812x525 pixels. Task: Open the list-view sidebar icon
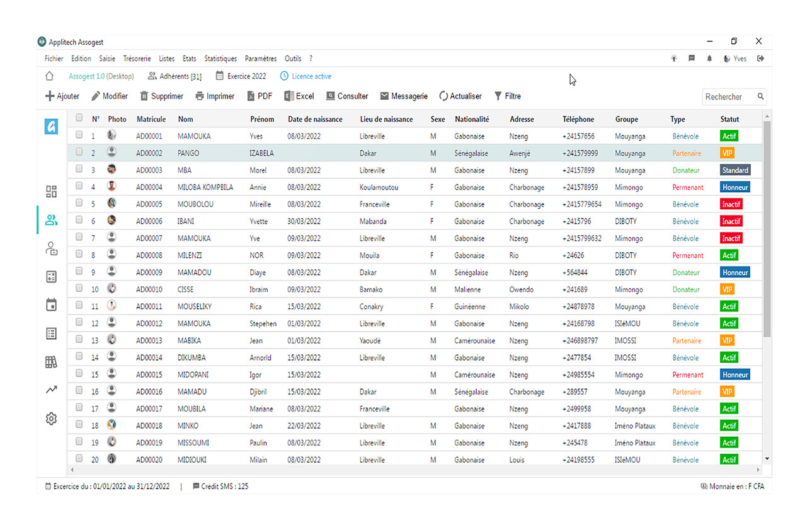(x=52, y=333)
